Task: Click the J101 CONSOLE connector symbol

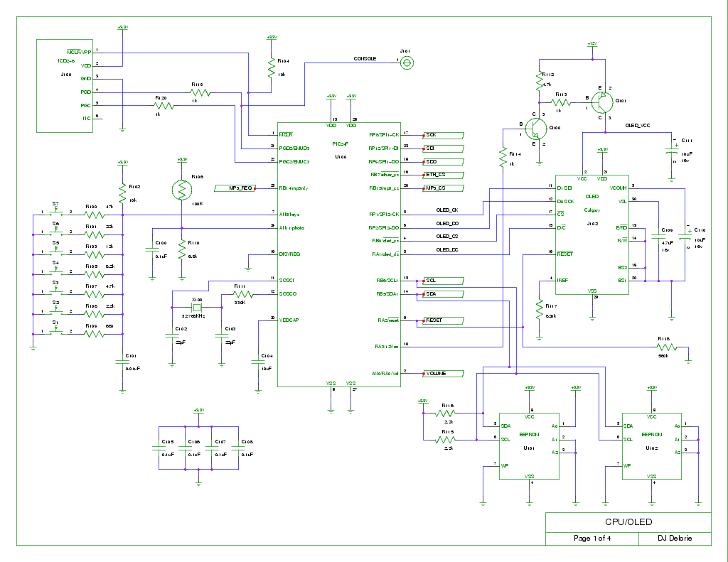Action: coord(407,63)
